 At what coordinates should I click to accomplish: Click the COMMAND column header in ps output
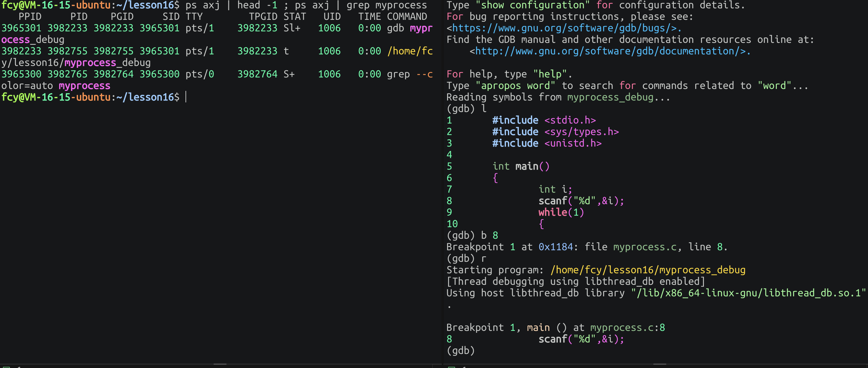[x=407, y=17]
